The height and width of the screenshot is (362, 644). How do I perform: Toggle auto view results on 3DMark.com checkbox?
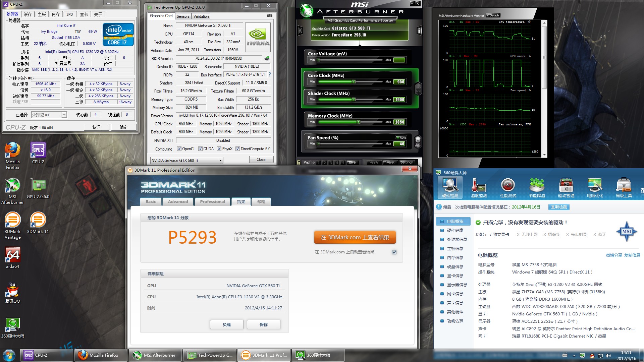coord(394,252)
